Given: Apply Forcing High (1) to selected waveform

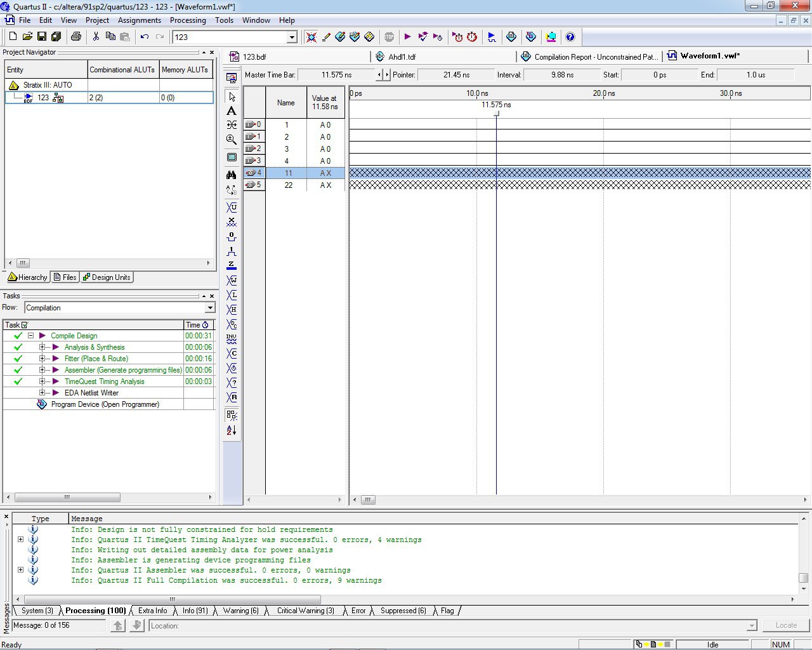Looking at the screenshot, I should point(232,251).
